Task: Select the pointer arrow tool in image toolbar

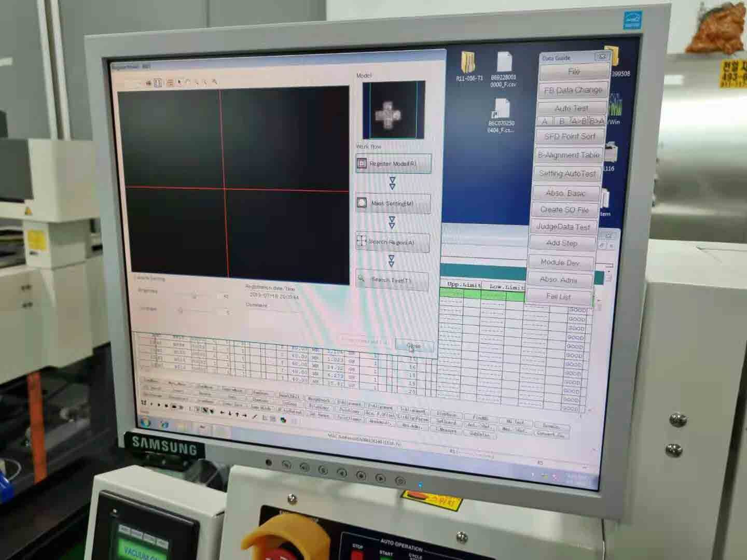Action: click(x=180, y=82)
